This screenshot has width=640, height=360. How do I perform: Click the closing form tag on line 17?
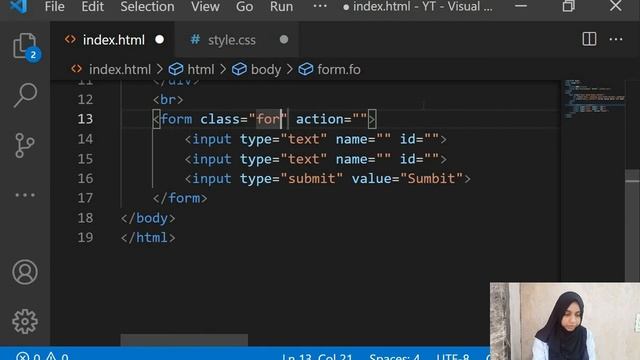tap(180, 198)
